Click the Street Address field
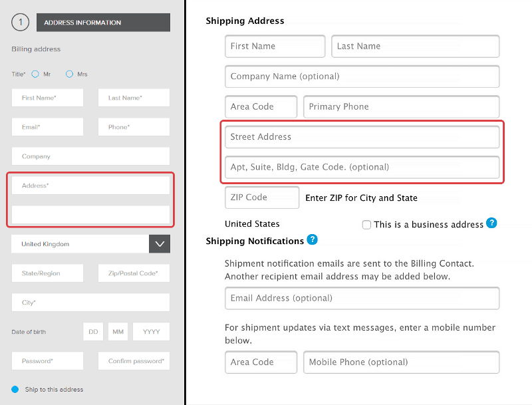Screen dimensions: 532x405 (362, 137)
